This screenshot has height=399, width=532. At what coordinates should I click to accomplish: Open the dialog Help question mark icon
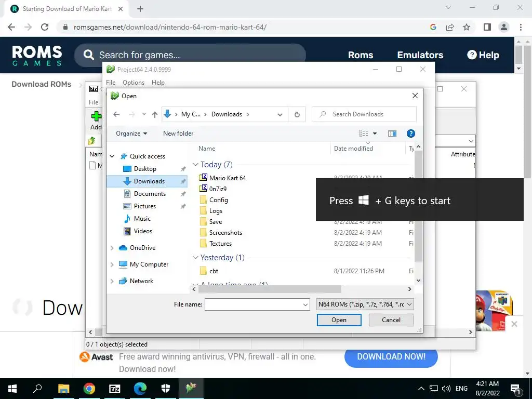tap(410, 134)
